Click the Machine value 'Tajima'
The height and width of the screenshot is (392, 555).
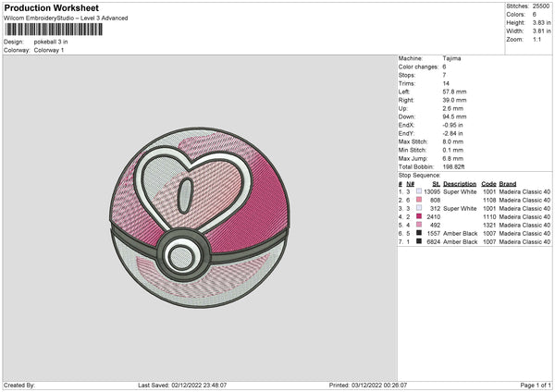click(451, 58)
